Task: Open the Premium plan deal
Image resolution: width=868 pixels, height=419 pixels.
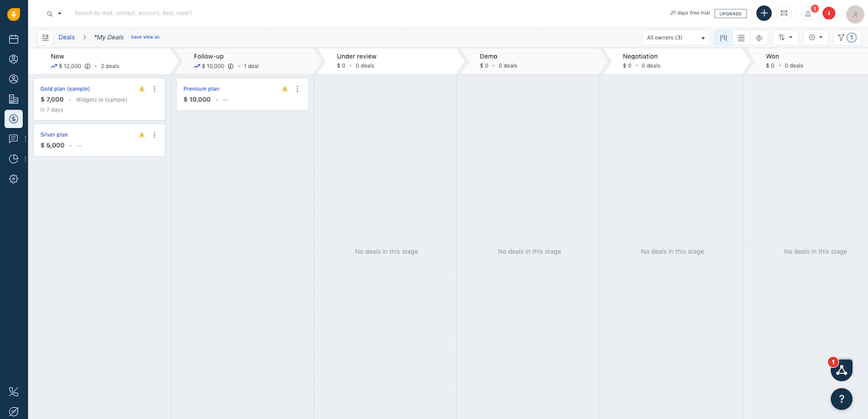Action: 201,89
